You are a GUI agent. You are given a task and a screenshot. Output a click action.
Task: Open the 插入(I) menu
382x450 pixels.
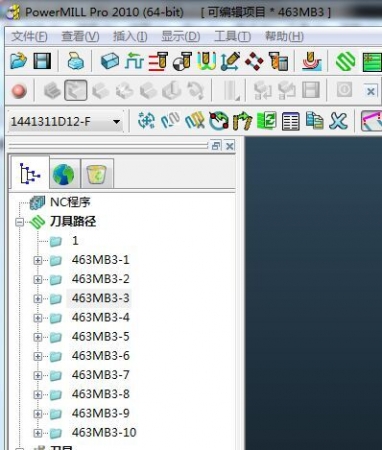tap(130, 36)
